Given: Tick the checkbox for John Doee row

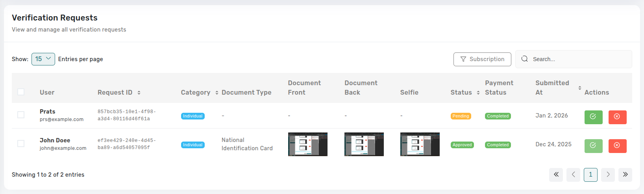Looking at the screenshot, I should pos(21,144).
